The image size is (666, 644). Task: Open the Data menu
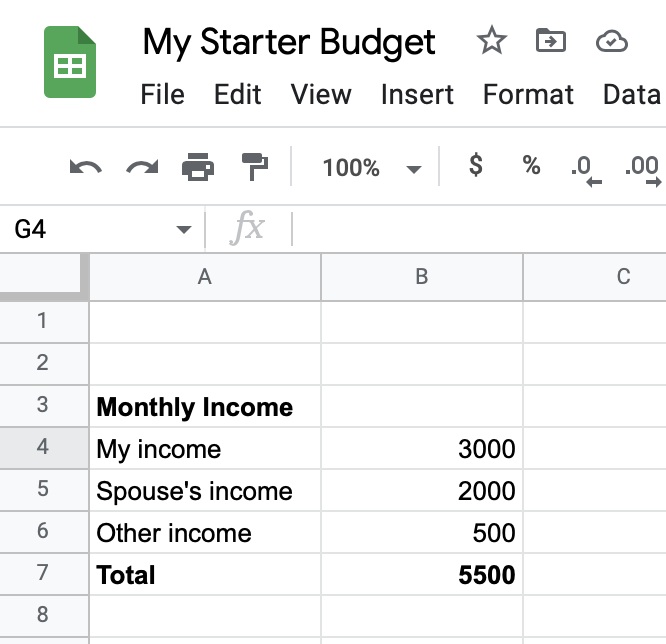pos(632,94)
